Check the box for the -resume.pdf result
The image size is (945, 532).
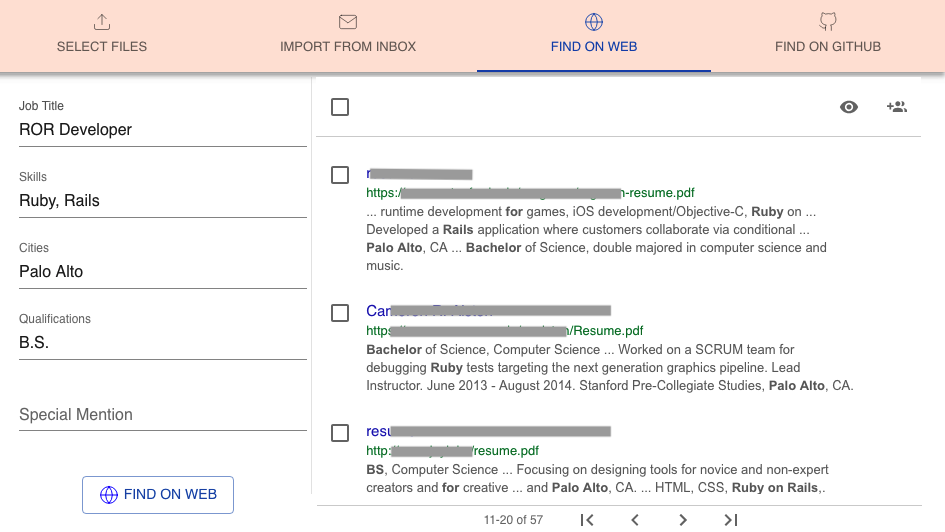coord(340,175)
